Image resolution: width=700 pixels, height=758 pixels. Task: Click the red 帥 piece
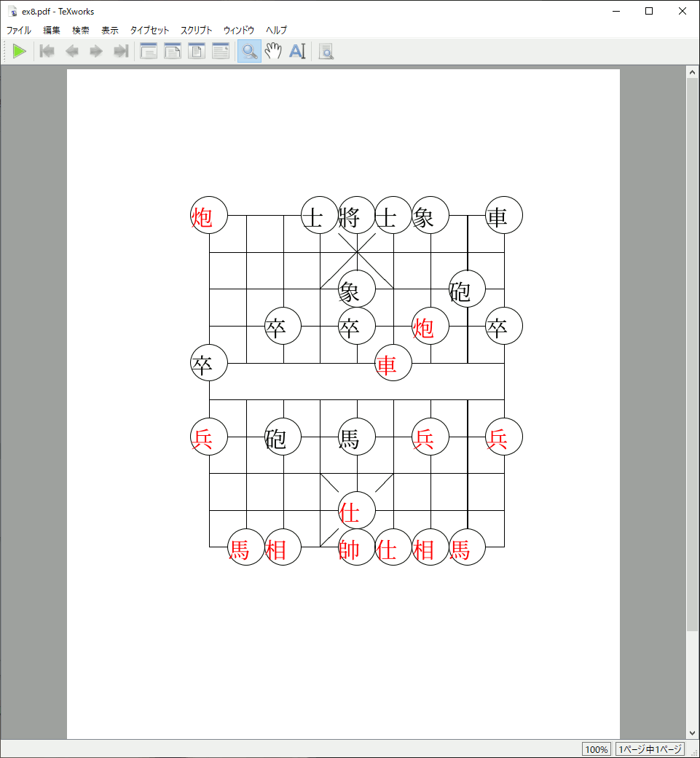(356, 547)
